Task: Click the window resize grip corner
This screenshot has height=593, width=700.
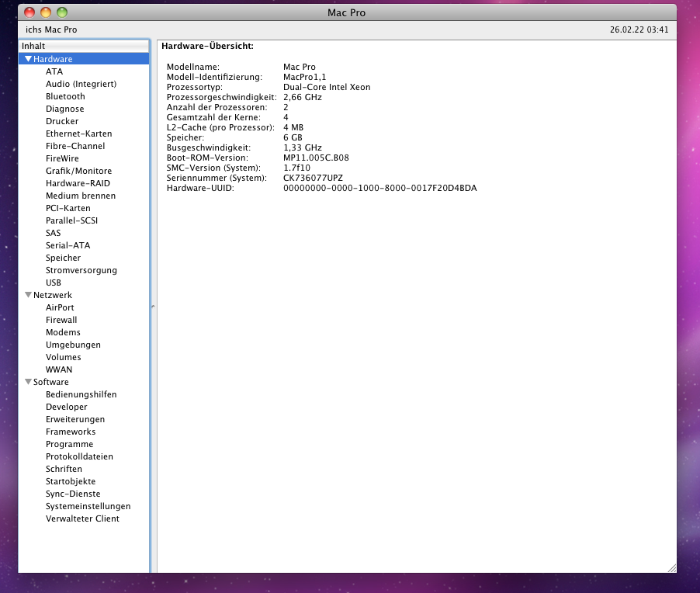Action: (671, 567)
